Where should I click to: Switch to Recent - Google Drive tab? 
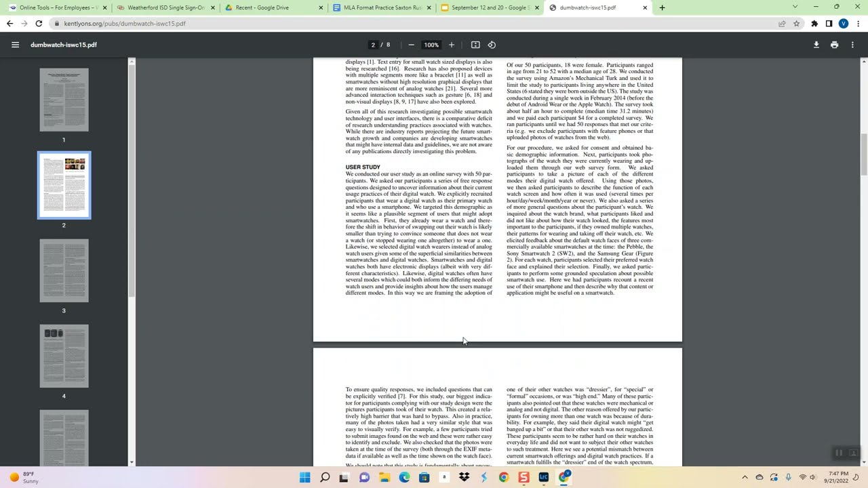click(x=274, y=7)
